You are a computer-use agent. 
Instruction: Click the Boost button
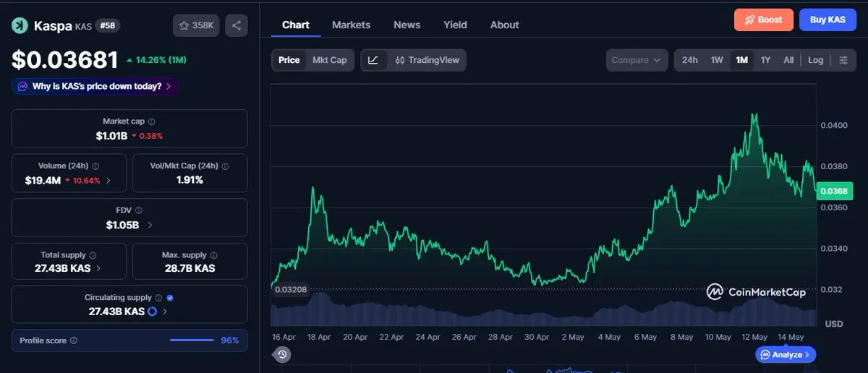point(763,20)
